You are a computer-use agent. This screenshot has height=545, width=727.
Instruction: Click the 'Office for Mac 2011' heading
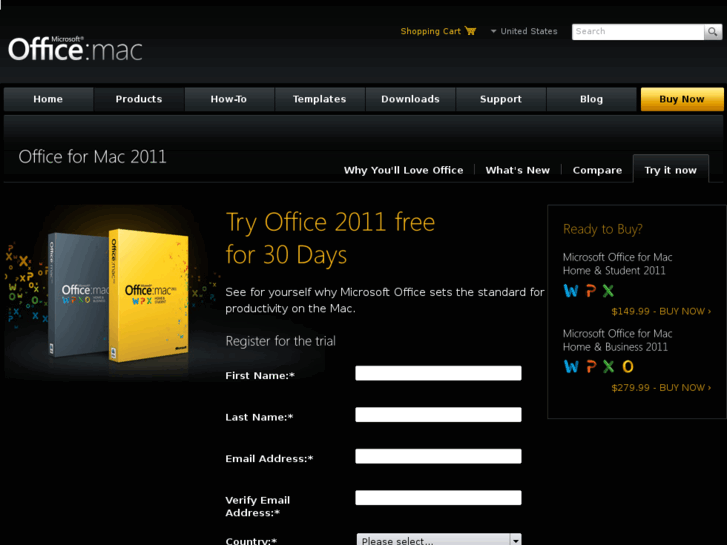(x=92, y=157)
